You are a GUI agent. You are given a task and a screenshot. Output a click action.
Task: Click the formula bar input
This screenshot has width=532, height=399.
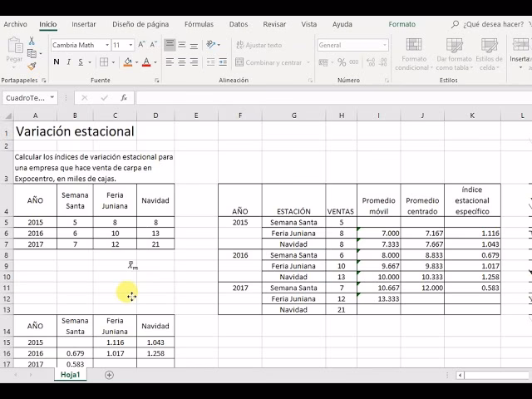333,98
